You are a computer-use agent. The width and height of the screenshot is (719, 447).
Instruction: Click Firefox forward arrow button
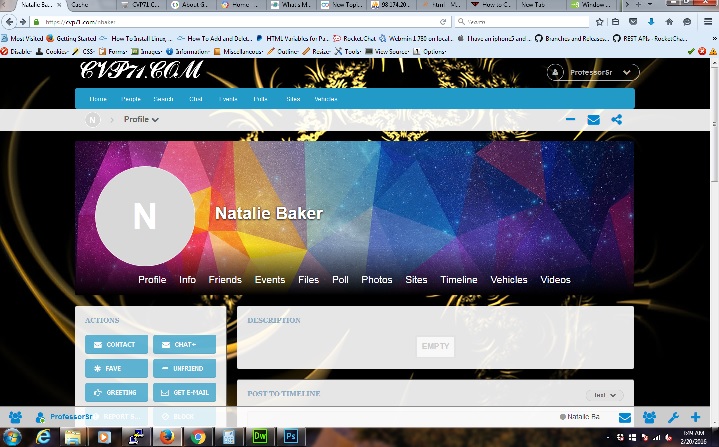coord(22,22)
